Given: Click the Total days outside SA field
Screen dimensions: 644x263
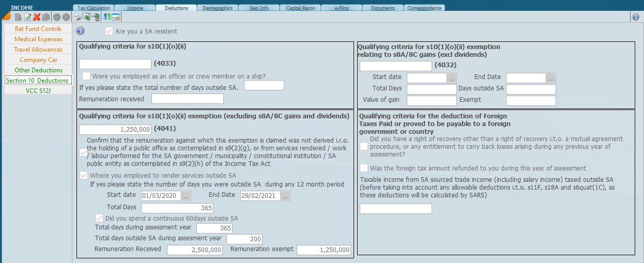Looking at the screenshot, I should (244, 239).
